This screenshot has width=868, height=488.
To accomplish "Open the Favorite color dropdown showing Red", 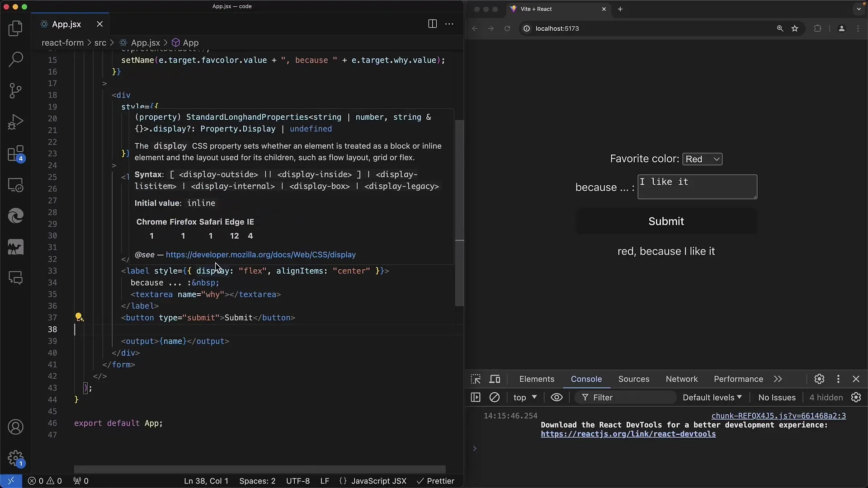I will (x=702, y=159).
